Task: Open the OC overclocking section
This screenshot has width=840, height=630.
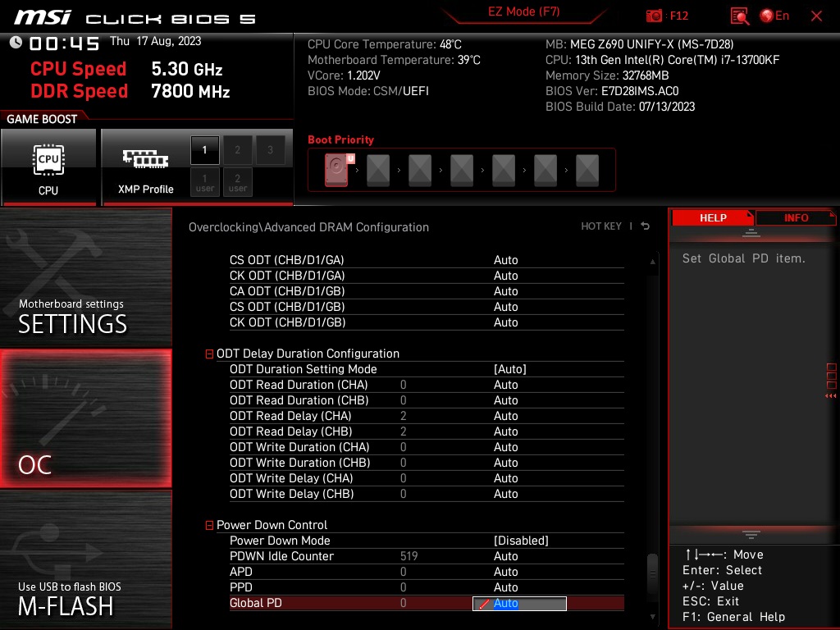Action: tap(85, 418)
